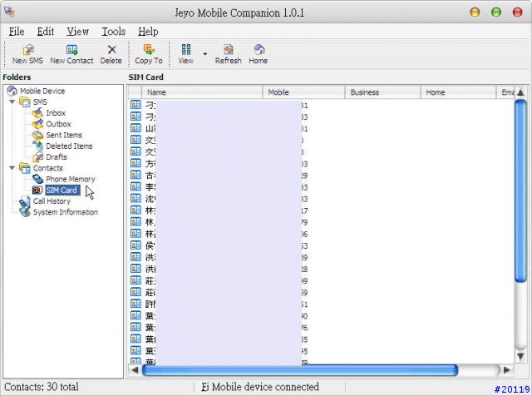The width and height of the screenshot is (532, 396).
Task: Click the vertical scrollbar down arrow
Action: pyautogui.click(x=521, y=356)
